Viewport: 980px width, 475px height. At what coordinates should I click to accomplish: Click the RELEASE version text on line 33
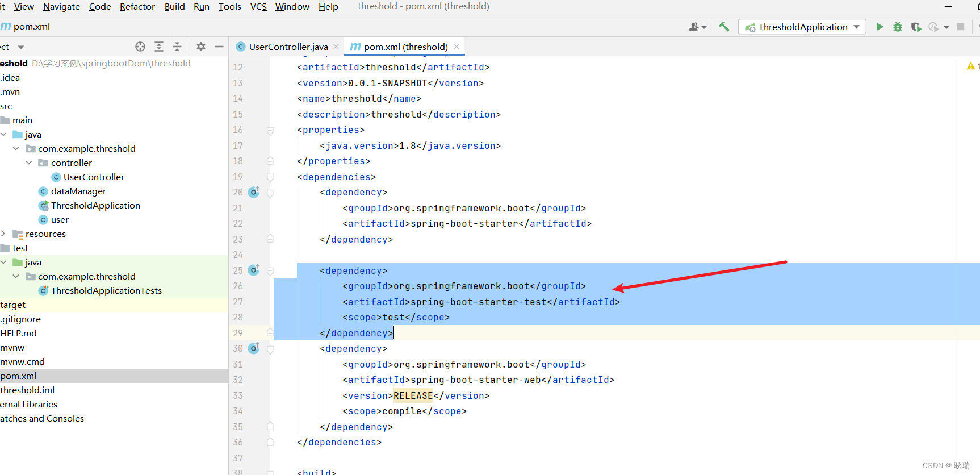tap(413, 395)
